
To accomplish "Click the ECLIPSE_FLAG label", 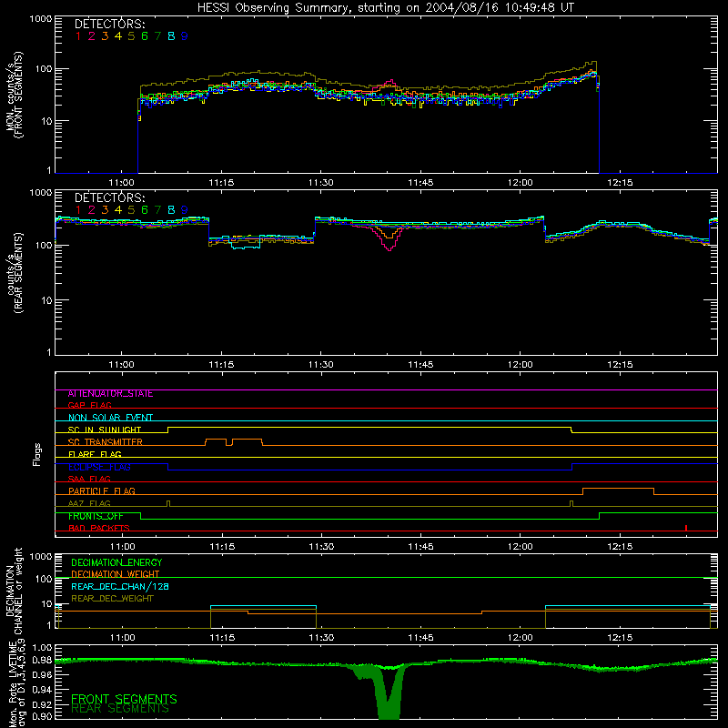I will click(99, 467).
